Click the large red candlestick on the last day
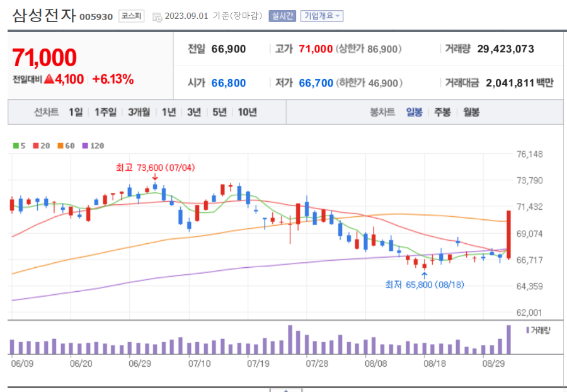Screen dimensions: 567x392 [x=508, y=234]
